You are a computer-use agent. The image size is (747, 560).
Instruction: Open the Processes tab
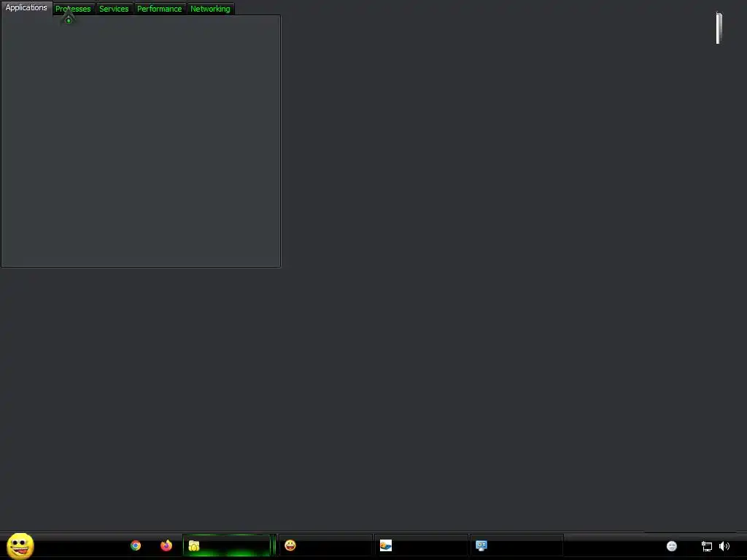(74, 9)
